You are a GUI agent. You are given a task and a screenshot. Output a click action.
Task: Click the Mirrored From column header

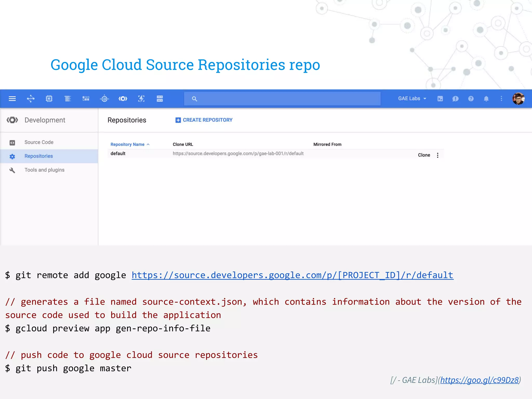327,144
